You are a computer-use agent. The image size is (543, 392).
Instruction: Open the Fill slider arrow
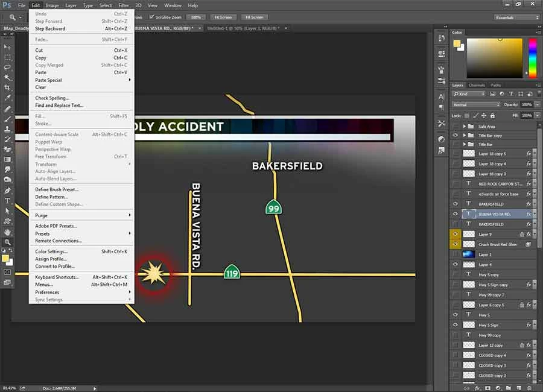537,115
